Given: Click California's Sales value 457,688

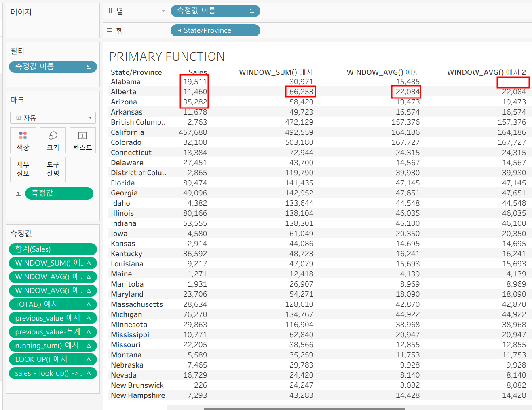Looking at the screenshot, I should point(193,132).
